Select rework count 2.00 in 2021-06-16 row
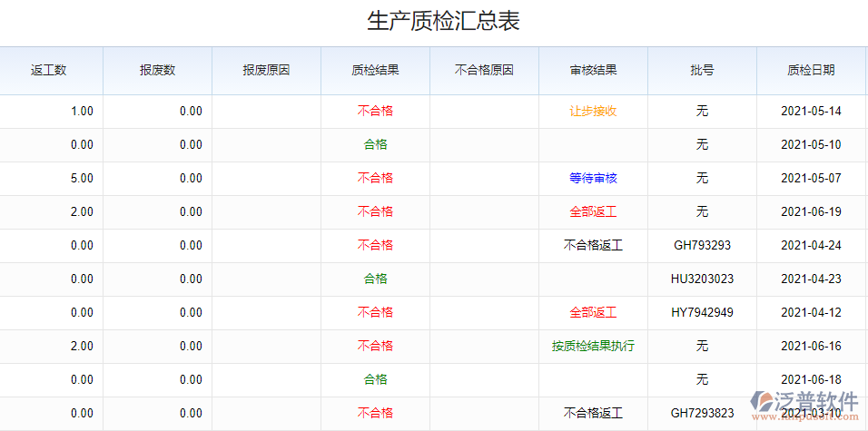This screenshot has width=868, height=431. [83, 347]
